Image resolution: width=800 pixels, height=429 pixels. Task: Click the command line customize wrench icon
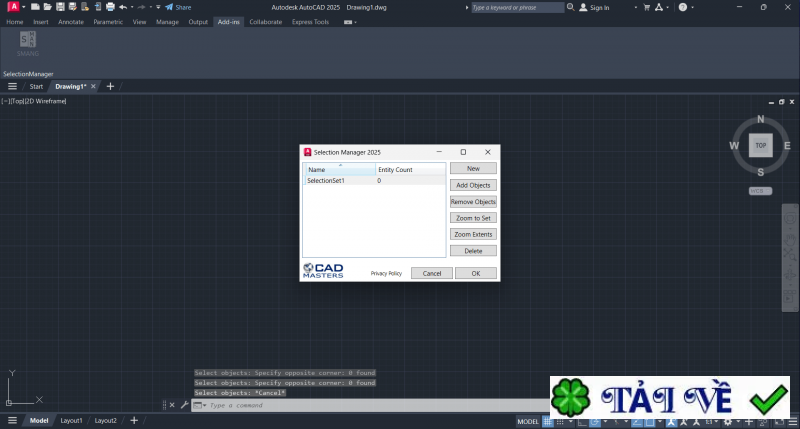(x=184, y=405)
